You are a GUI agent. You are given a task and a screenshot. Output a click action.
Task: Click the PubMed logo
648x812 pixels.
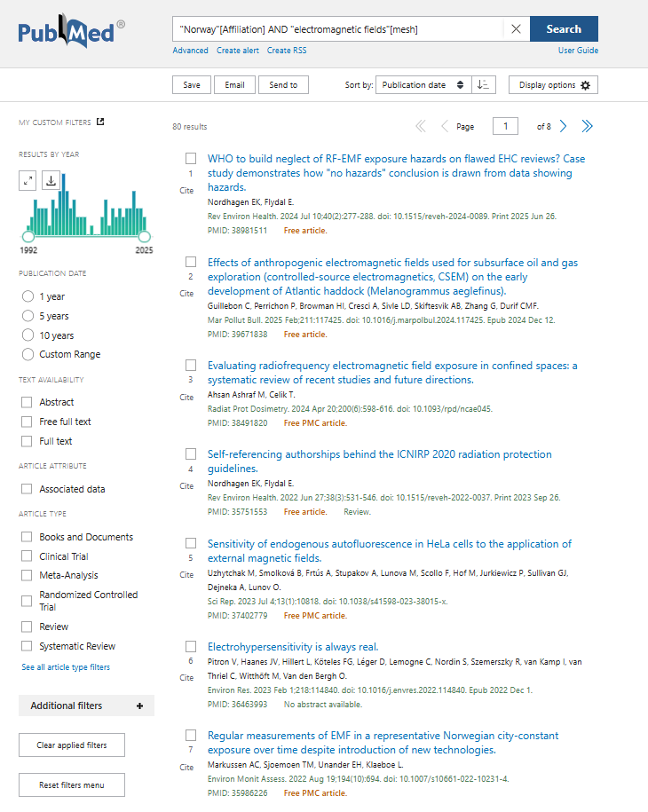click(x=71, y=34)
